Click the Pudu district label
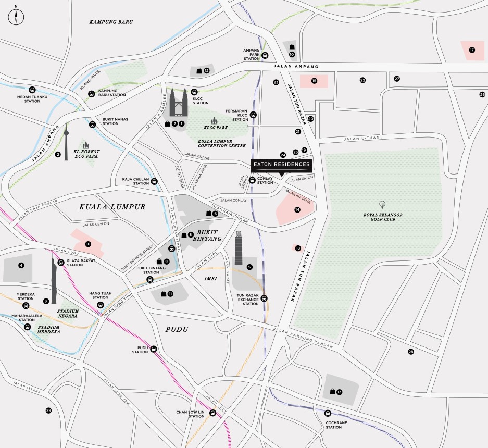The height and width of the screenshot is (448, 488). coord(177,329)
